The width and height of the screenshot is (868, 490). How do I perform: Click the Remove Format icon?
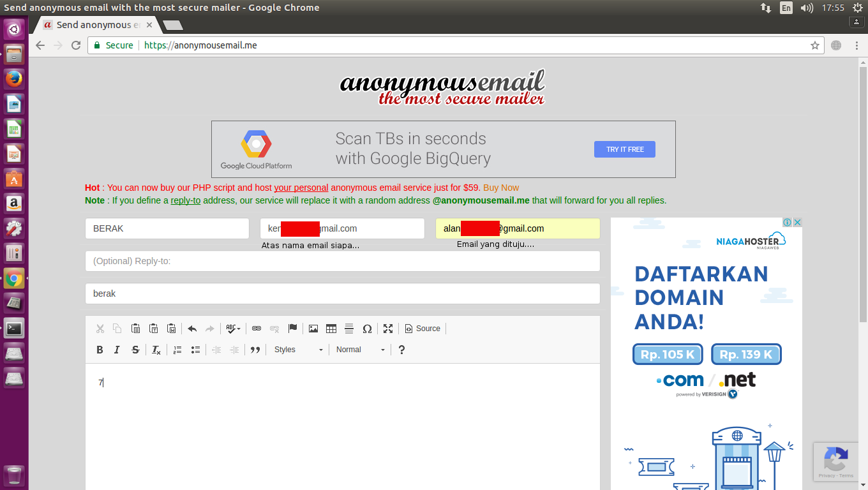coord(156,350)
